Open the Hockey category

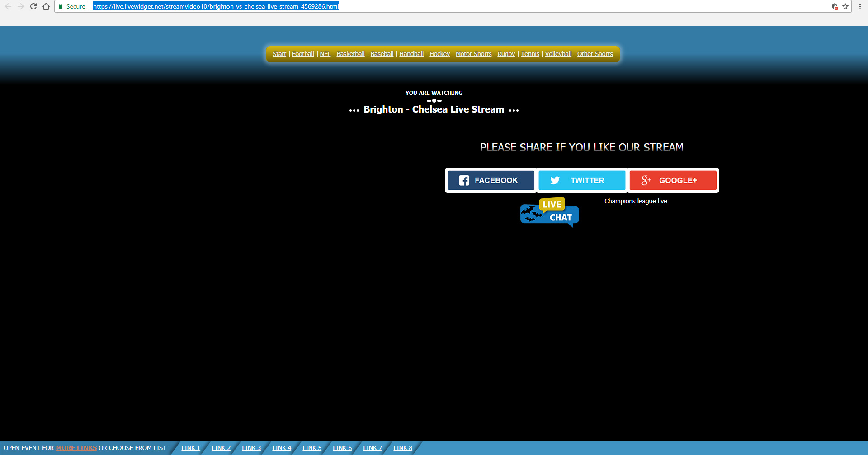(x=439, y=54)
